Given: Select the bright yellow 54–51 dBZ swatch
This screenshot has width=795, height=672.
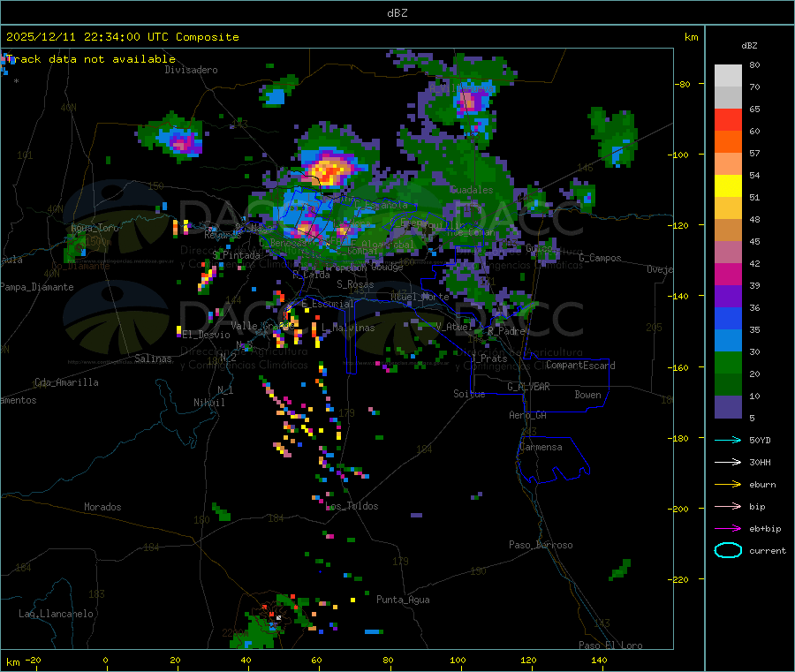Looking at the screenshot, I should tap(728, 186).
